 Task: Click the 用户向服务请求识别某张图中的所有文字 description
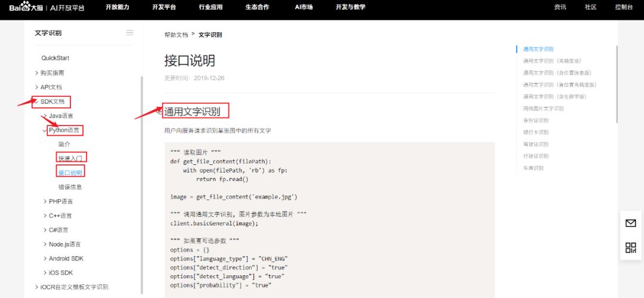(217, 131)
